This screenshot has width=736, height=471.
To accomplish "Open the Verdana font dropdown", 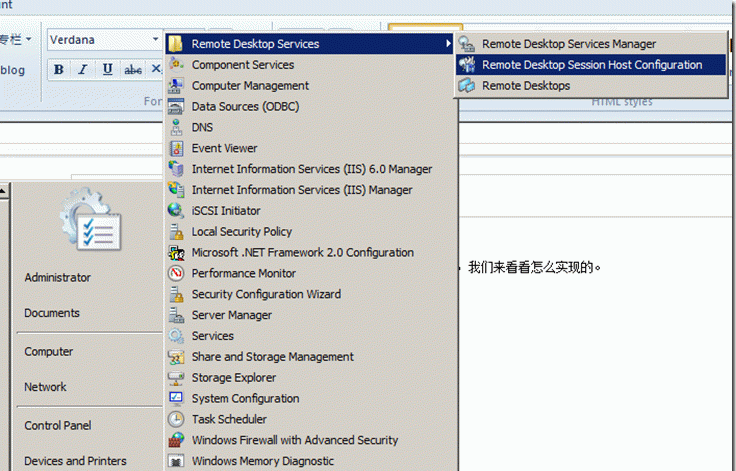I will [x=155, y=39].
